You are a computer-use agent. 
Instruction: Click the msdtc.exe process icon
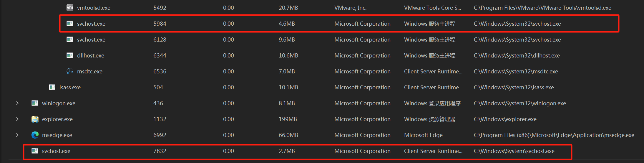coord(70,71)
